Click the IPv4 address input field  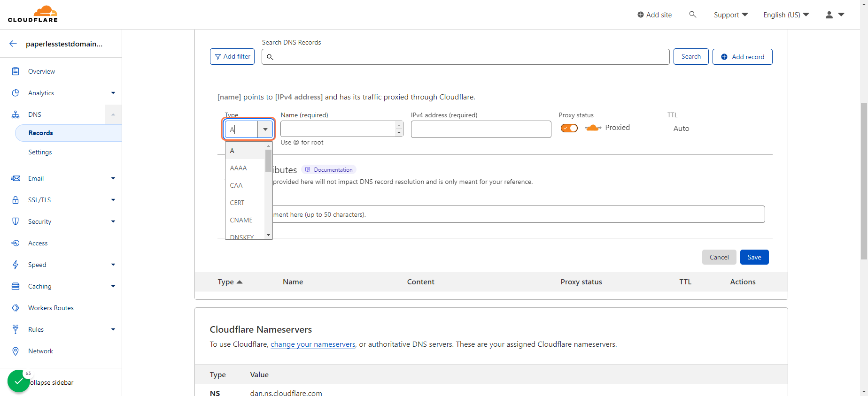point(481,129)
